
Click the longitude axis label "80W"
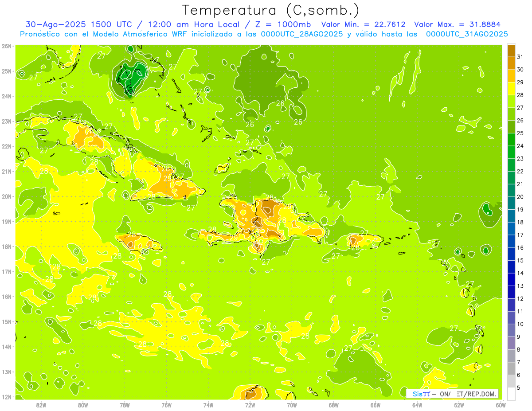(x=83, y=405)
